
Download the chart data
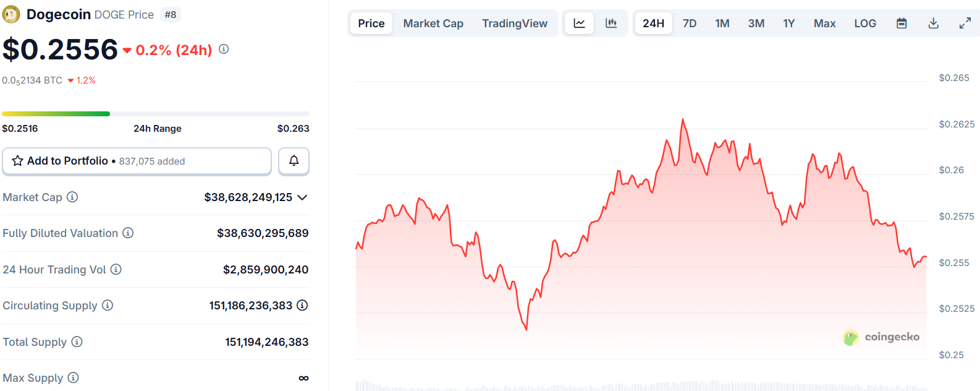933,24
